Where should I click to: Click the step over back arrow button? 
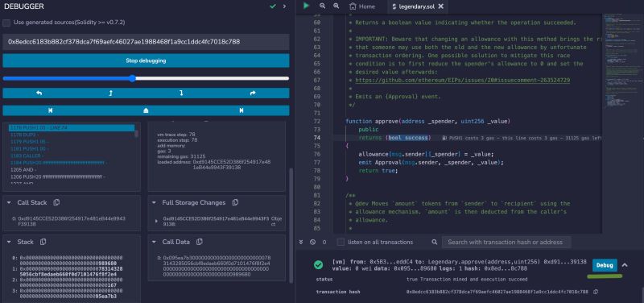(x=39, y=93)
